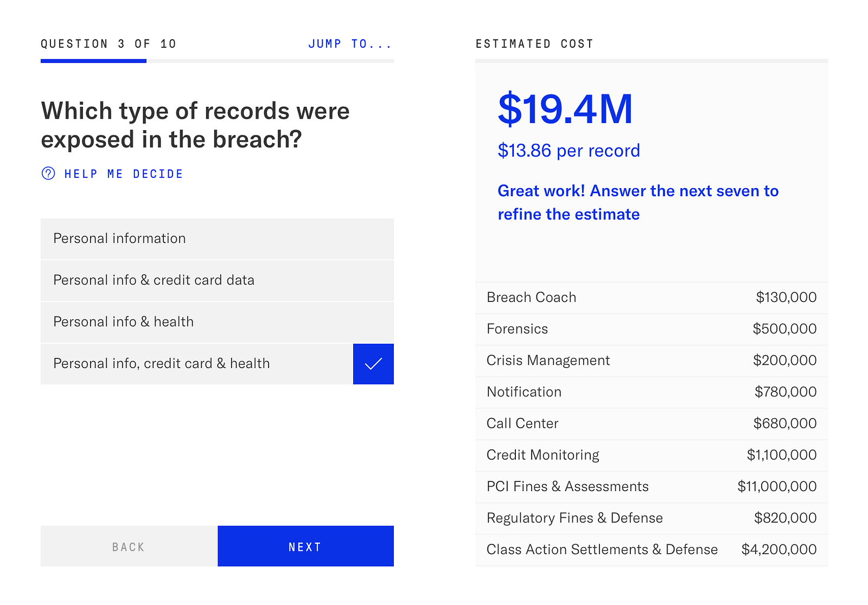Viewport: 868px width, 605px height.
Task: Click the Breach Coach cost row
Action: 651,298
